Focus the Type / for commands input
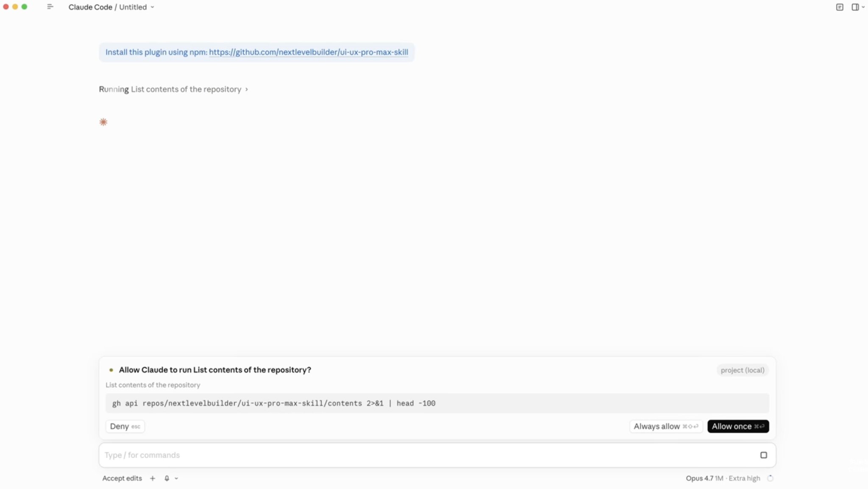Viewport: 868px width, 489px height. (428, 455)
